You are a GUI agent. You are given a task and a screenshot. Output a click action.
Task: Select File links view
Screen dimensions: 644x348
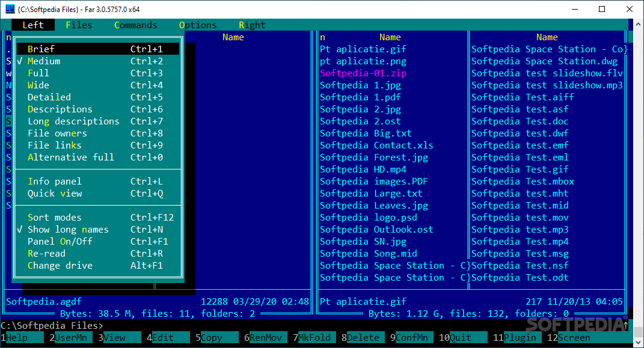[x=98, y=145]
